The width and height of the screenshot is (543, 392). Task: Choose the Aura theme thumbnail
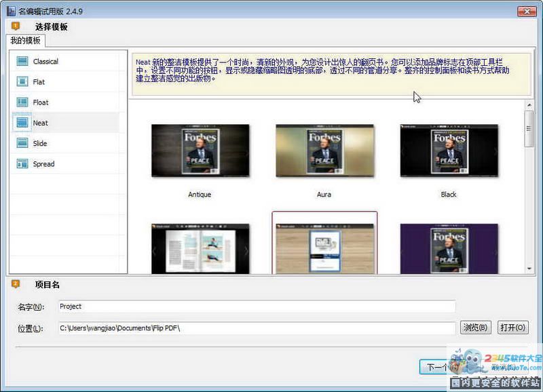[325, 151]
